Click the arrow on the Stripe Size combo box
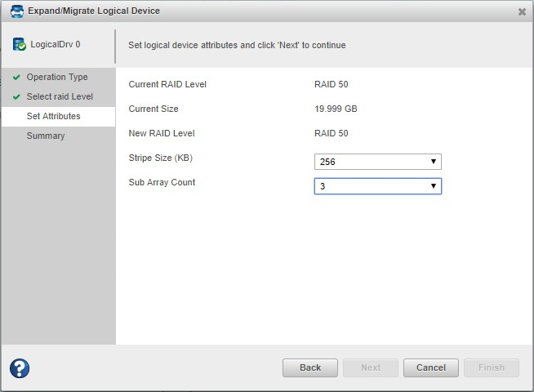The width and height of the screenshot is (534, 392). (434, 162)
